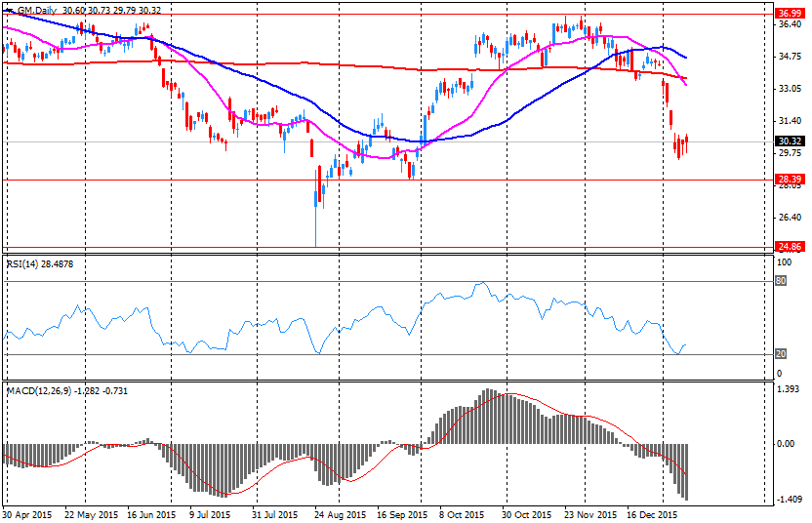Click the black 30.32 current price label
The image size is (812, 523).
point(790,141)
